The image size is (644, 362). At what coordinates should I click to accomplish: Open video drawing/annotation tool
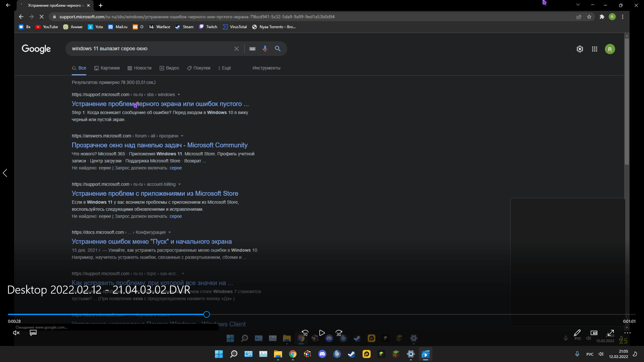(x=576, y=333)
